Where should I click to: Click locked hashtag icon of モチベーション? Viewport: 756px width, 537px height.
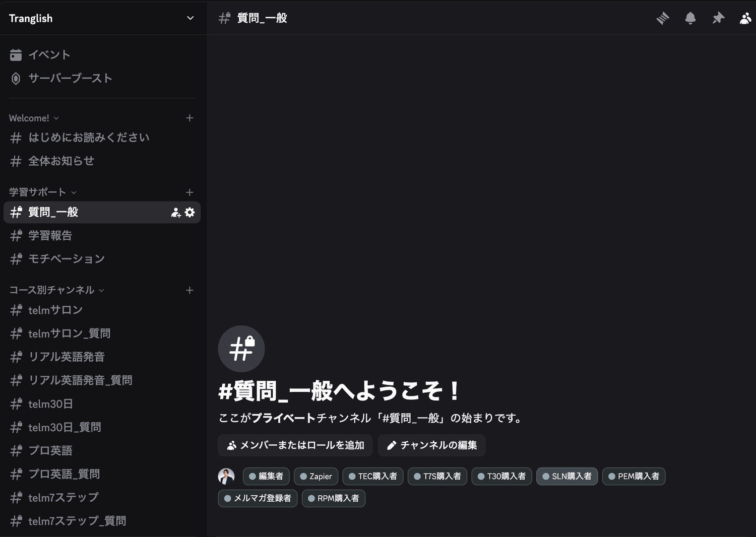[x=16, y=259]
